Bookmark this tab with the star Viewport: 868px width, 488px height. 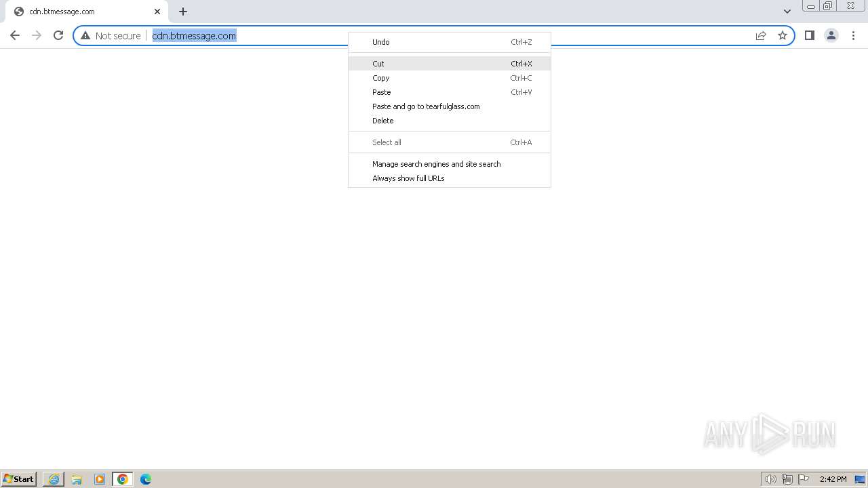783,36
